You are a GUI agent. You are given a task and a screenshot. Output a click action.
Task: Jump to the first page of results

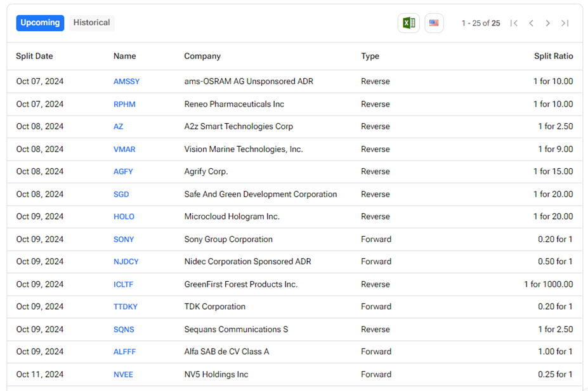[x=514, y=23]
